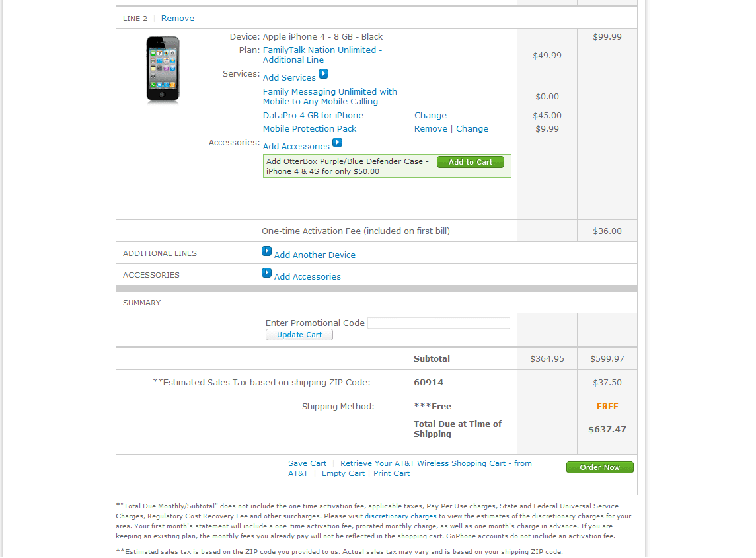Viewport: 756px width, 558px height.
Task: Click the arrow icon in the Accessories section row
Action: tap(266, 272)
